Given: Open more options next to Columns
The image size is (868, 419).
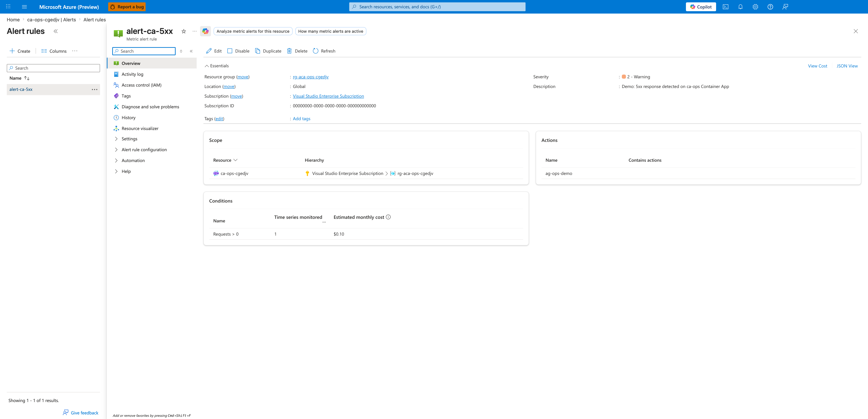Looking at the screenshot, I should point(75,51).
